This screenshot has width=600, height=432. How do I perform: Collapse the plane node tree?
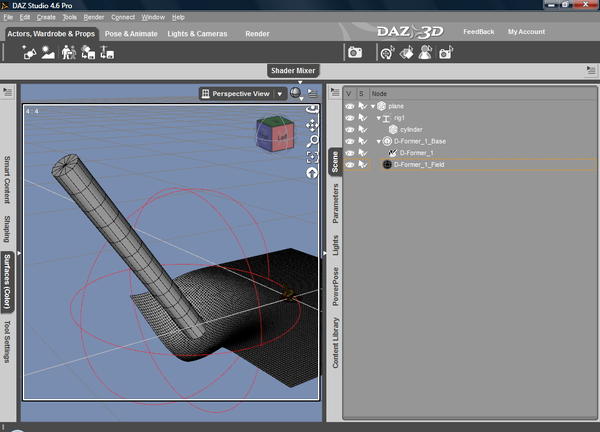tap(373, 106)
